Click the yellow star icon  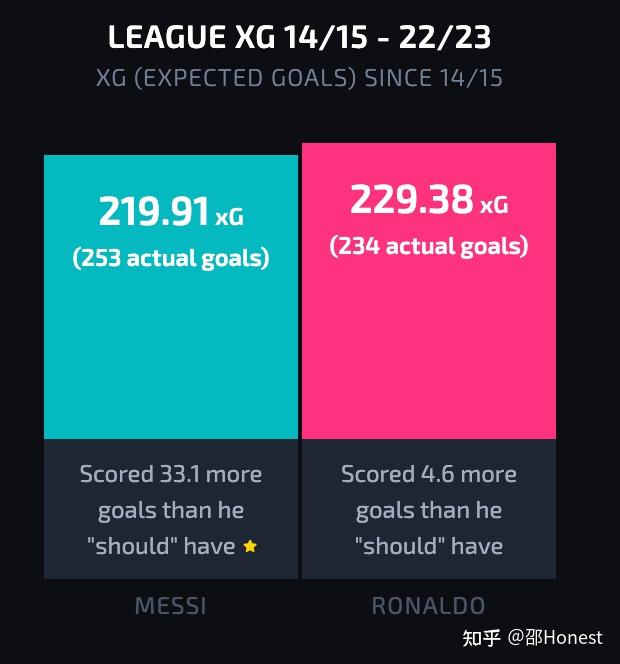coord(250,546)
